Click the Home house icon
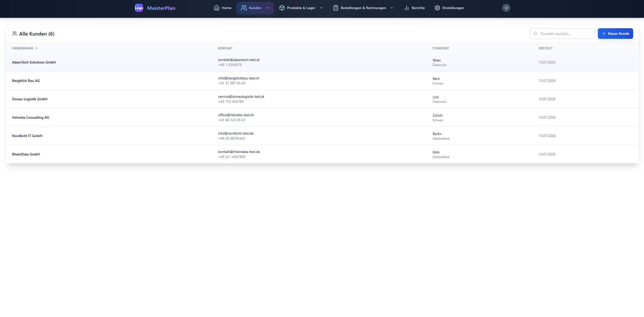Screen dimensions: 644x317 pos(216,8)
